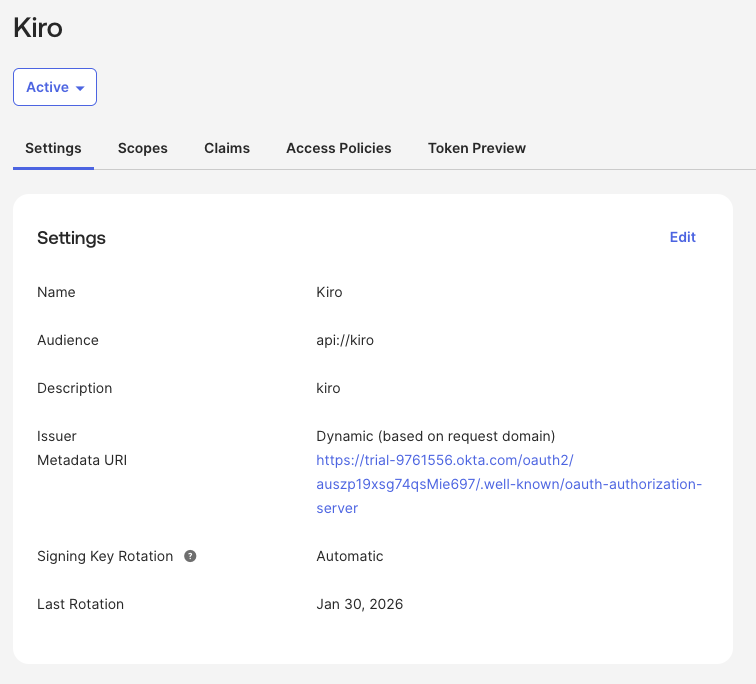Go to the Access Policies tab
Image resolution: width=756 pixels, height=684 pixels.
(339, 148)
